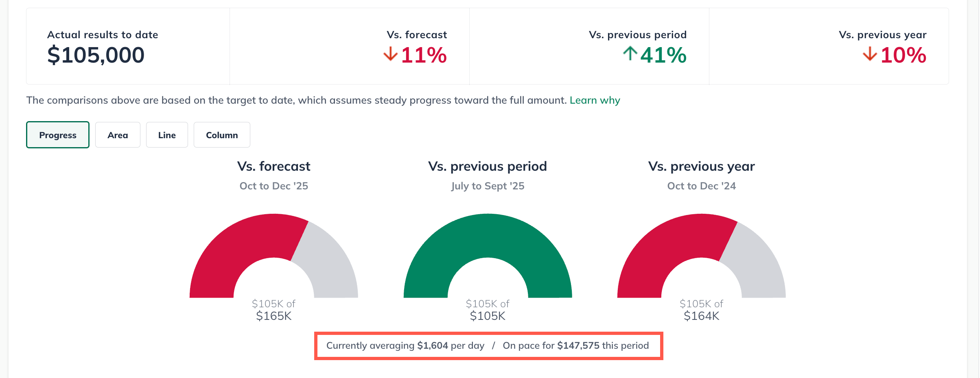The width and height of the screenshot is (980, 378).
Task: Switch to the Area chart view
Action: point(118,135)
